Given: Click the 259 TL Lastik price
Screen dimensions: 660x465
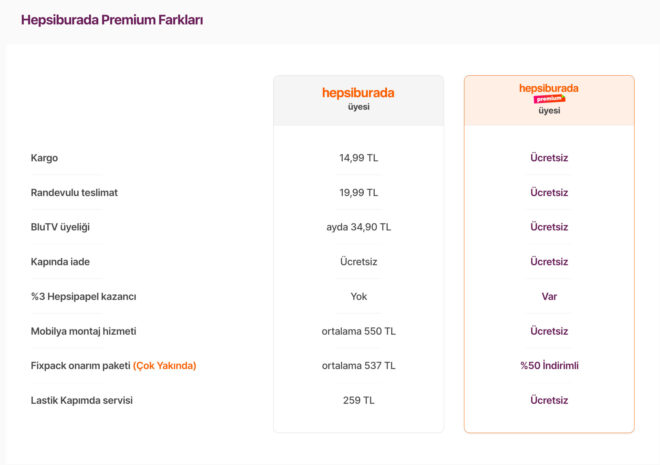Looking at the screenshot, I should pos(358,400).
